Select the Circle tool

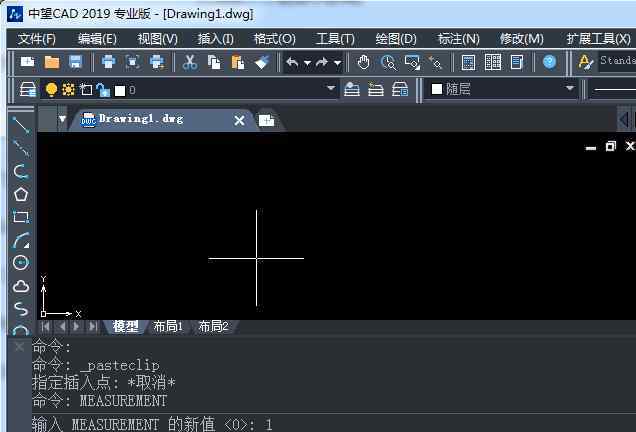click(x=21, y=262)
